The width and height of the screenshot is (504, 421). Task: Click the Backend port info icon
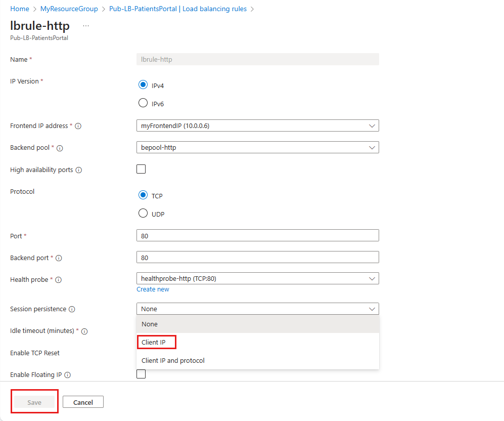pos(60,258)
